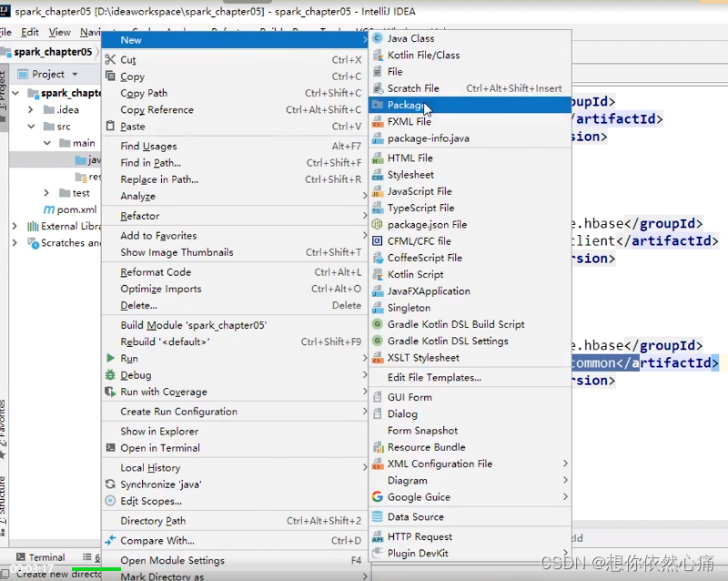
Task: Click the Debug bug icon
Action: pyautogui.click(x=110, y=374)
